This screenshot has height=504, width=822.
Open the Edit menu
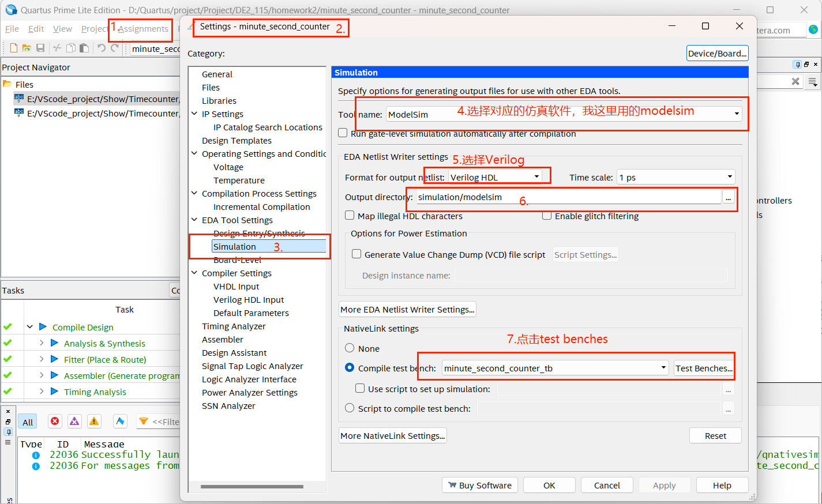[36, 29]
